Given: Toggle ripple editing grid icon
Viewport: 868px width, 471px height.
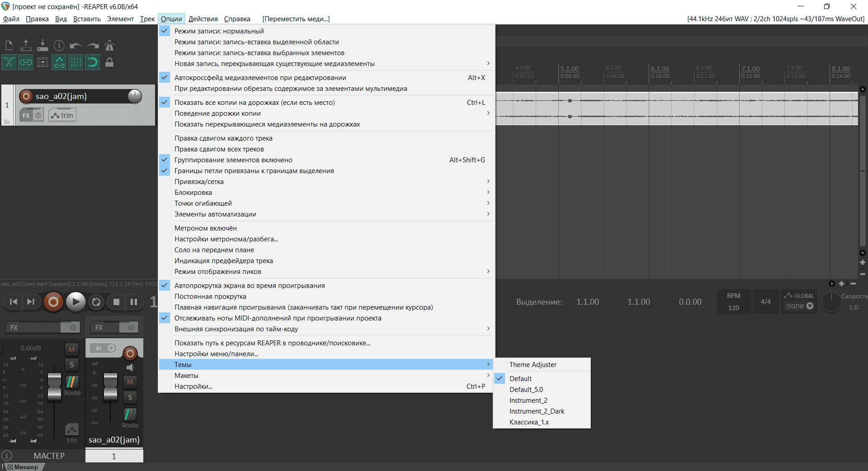Looking at the screenshot, I should tap(42, 62).
